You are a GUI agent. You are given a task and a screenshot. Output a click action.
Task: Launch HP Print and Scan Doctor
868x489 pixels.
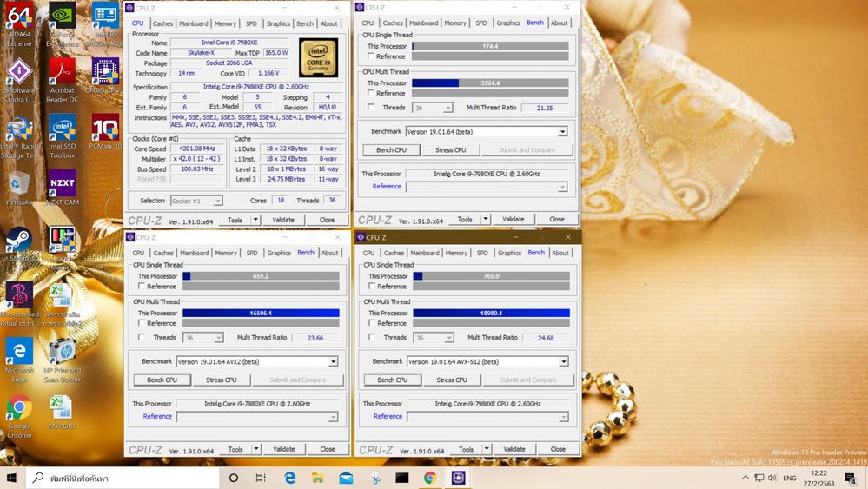coord(62,360)
